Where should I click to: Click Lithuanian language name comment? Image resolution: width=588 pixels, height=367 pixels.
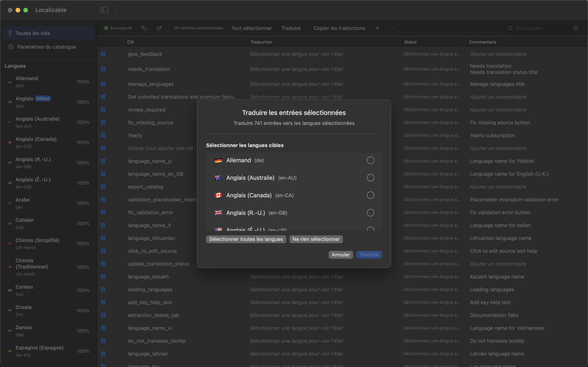(501, 238)
